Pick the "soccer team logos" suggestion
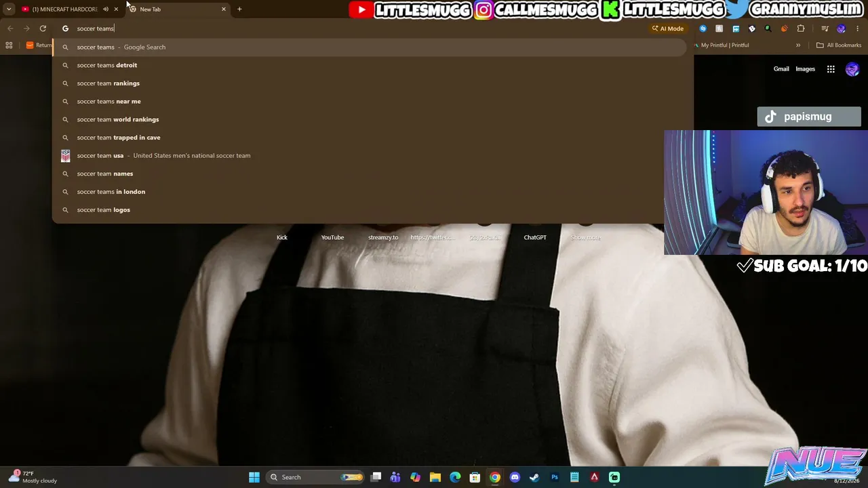The width and height of the screenshot is (868, 488). pyautogui.click(x=370, y=209)
